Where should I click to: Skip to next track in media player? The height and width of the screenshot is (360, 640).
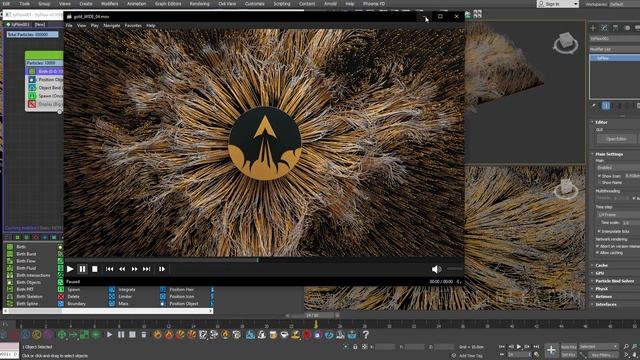(x=147, y=269)
